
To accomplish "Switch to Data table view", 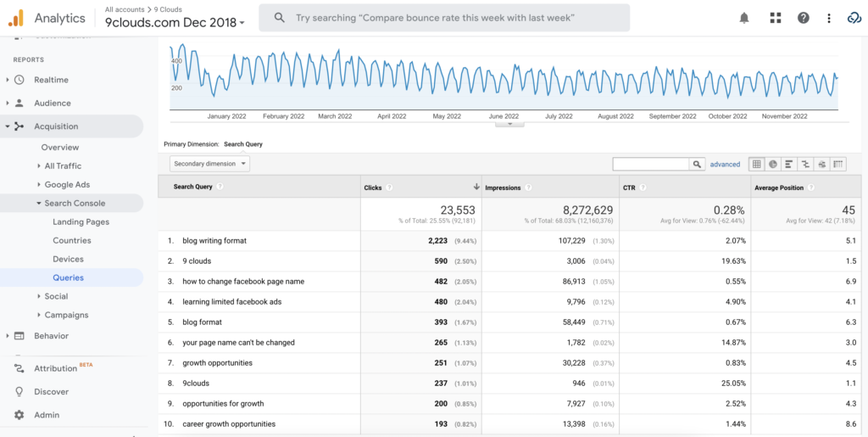I will (757, 164).
